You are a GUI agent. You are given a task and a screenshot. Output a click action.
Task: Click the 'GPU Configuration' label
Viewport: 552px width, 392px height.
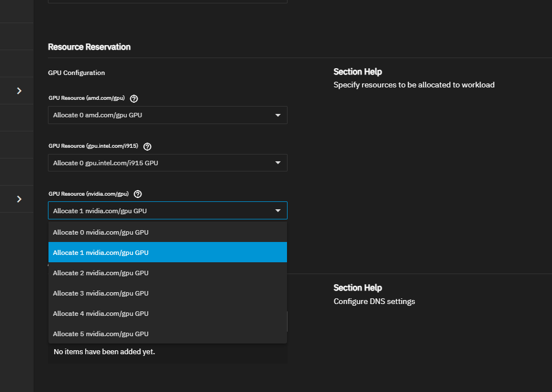(77, 73)
